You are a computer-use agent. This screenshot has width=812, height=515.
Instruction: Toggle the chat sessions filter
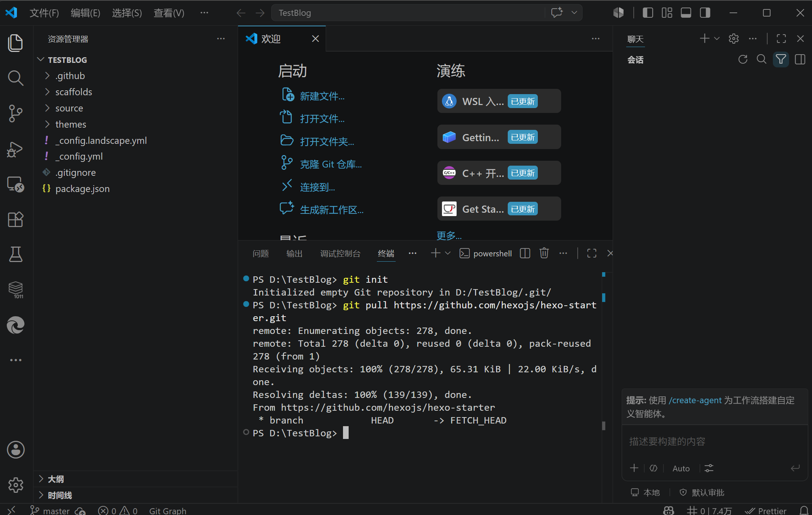781,59
